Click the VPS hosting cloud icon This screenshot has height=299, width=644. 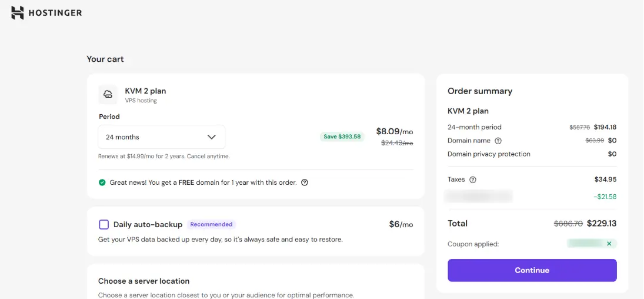point(108,94)
